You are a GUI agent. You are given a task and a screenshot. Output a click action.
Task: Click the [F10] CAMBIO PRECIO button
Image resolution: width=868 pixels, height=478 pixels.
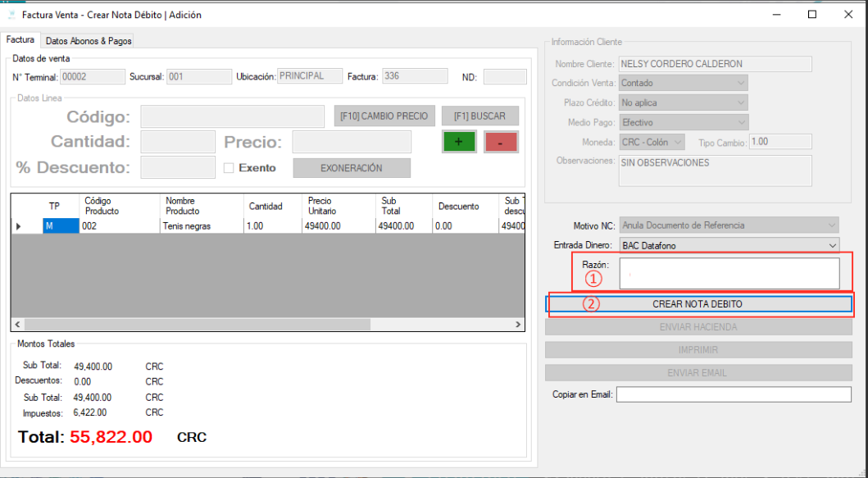pos(384,116)
